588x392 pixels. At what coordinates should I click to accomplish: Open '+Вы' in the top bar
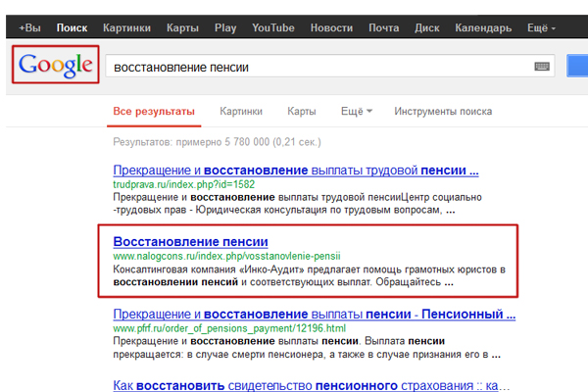coord(29,27)
